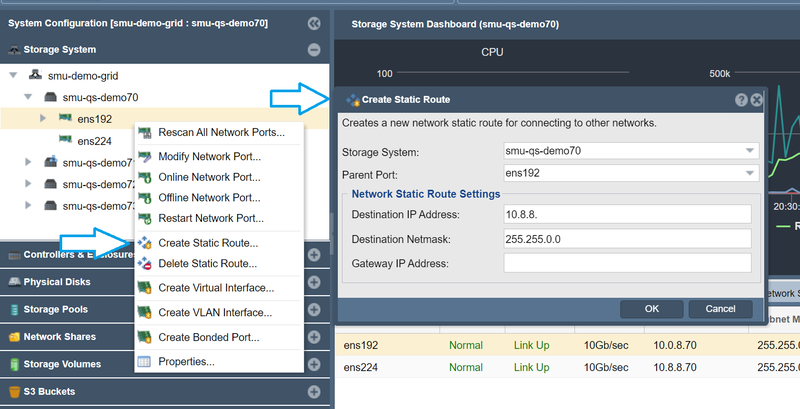The image size is (800, 409).
Task: Collapse the left panel with double-arrow icon
Action: point(314,23)
